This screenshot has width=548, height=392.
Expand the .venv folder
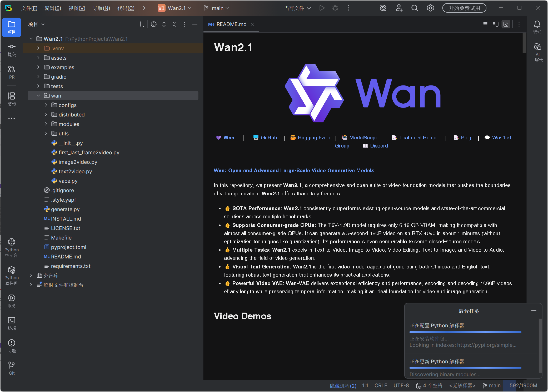tap(38, 48)
